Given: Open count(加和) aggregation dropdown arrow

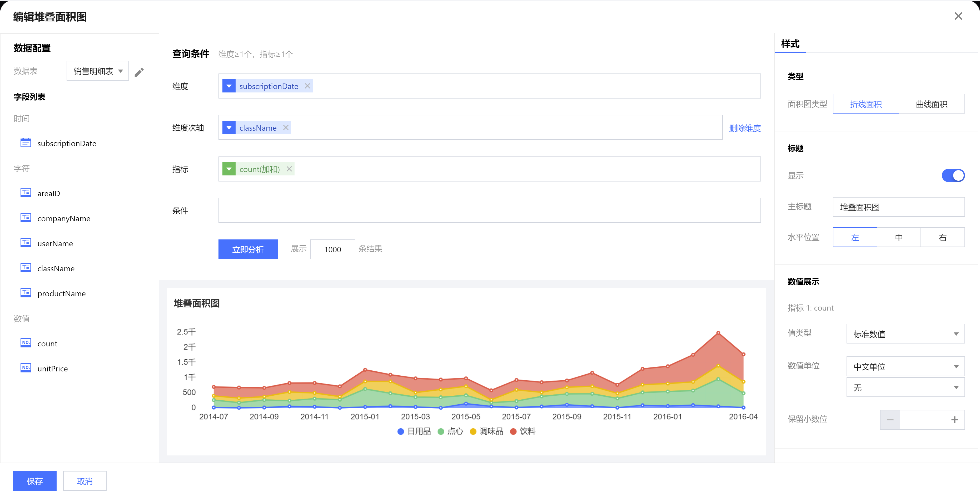Looking at the screenshot, I should coord(229,169).
